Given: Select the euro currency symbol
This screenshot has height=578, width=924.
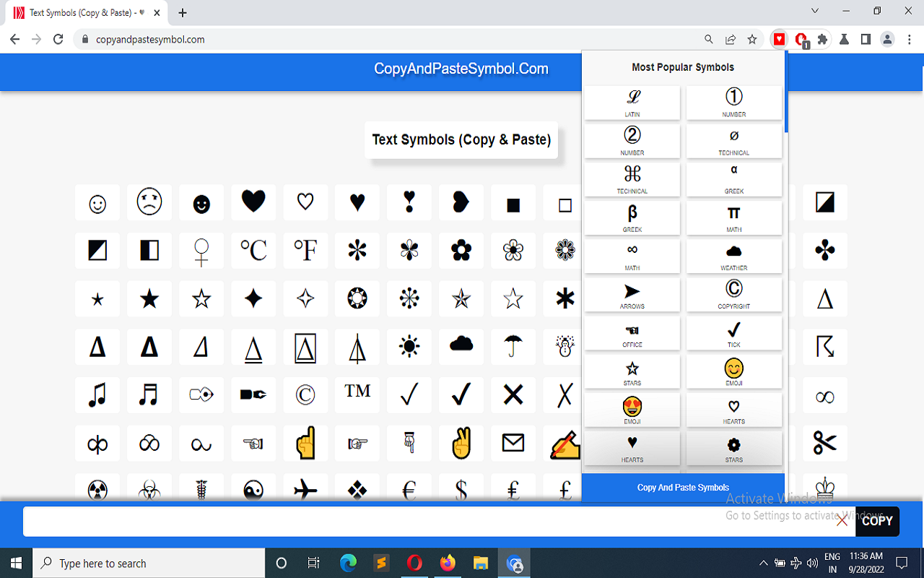Looking at the screenshot, I should point(409,488).
